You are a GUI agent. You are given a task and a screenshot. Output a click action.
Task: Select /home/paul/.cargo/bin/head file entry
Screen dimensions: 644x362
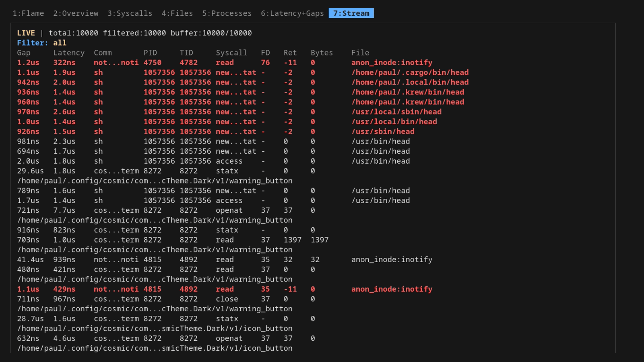pyautogui.click(x=410, y=72)
